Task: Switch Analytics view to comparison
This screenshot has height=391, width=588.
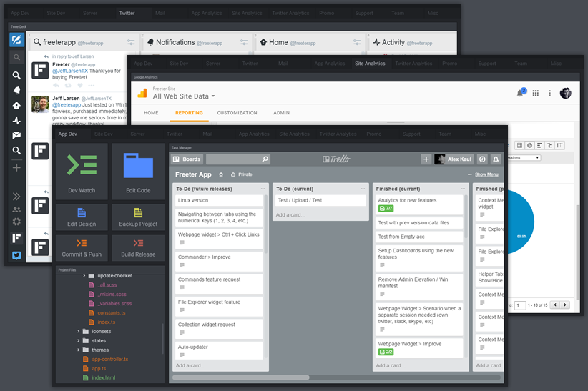Action: point(550,145)
